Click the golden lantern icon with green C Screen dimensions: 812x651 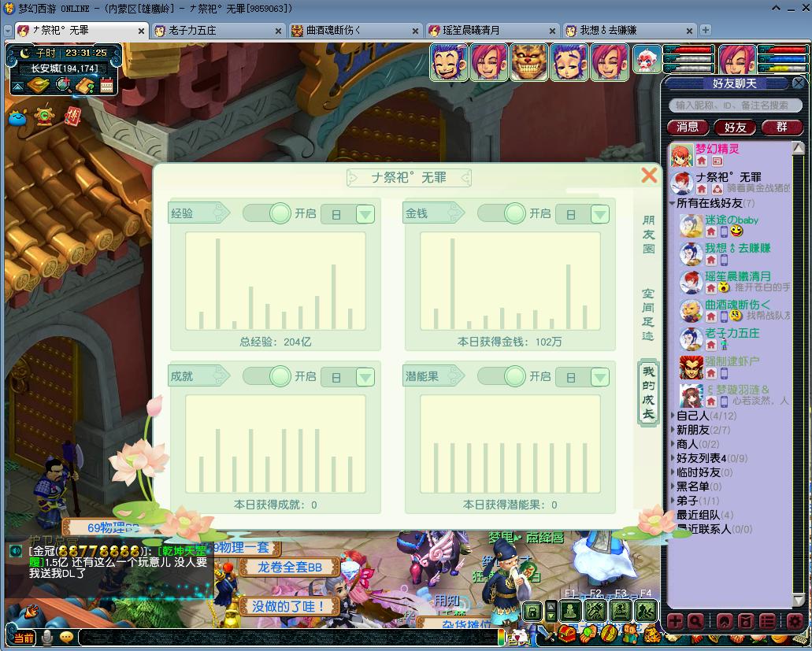point(45,116)
